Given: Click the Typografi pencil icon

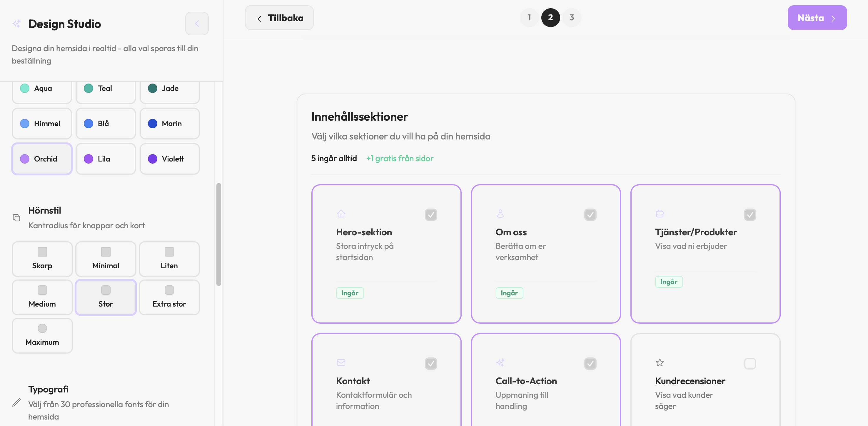Looking at the screenshot, I should (x=16, y=402).
